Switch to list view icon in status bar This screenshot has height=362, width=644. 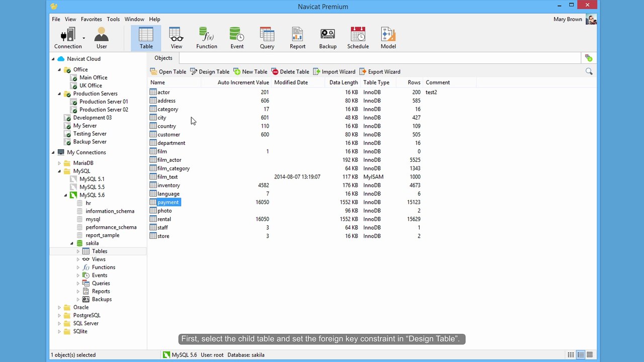click(x=571, y=355)
